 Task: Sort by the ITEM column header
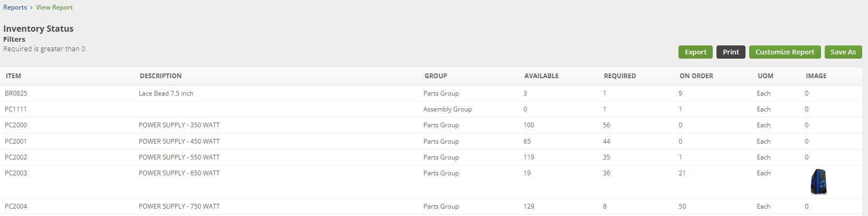(14, 76)
